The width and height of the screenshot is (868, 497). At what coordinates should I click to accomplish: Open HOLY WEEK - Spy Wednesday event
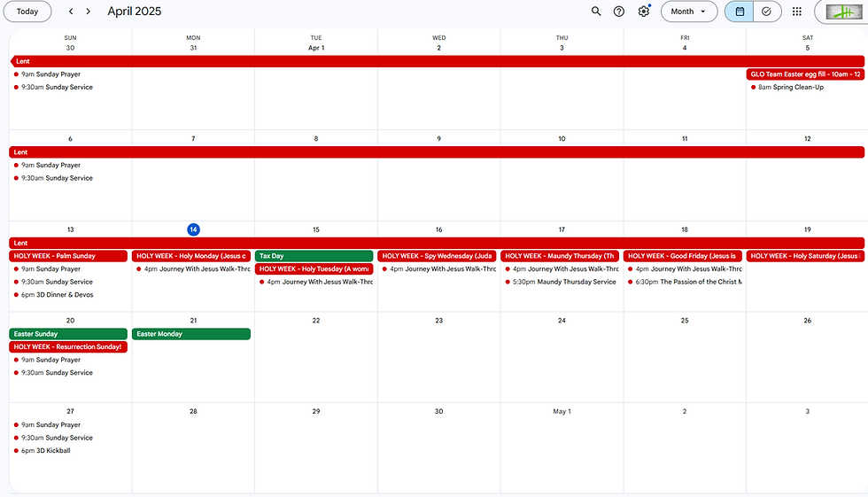click(x=438, y=256)
